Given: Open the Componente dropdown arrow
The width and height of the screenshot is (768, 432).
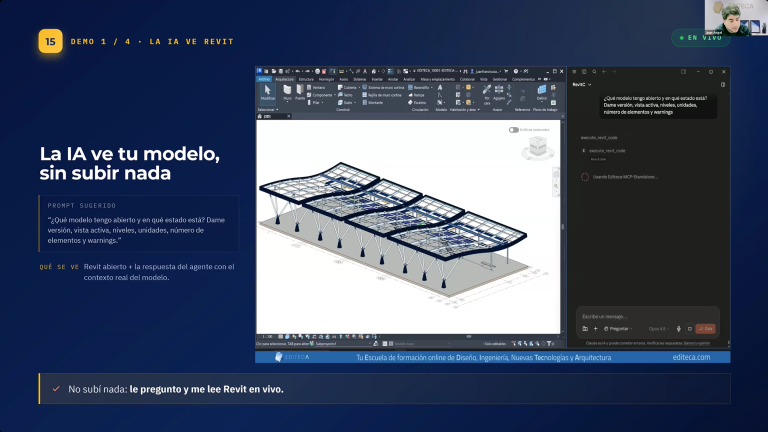Looking at the screenshot, I should (x=334, y=95).
